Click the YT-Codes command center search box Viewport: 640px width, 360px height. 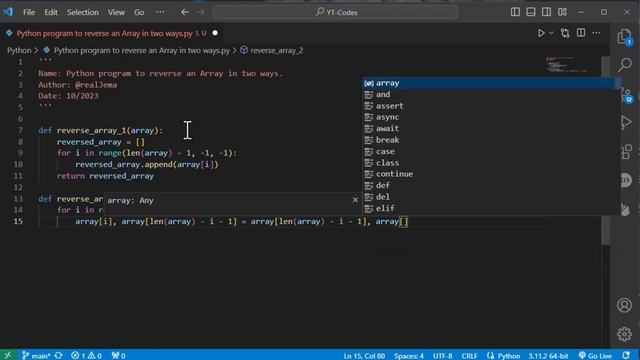335,12
